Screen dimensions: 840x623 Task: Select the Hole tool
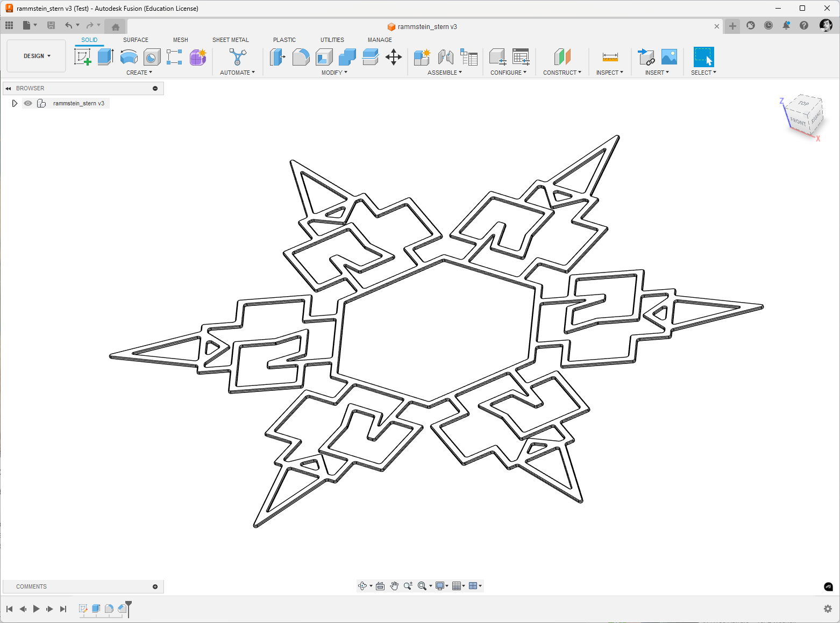click(152, 56)
